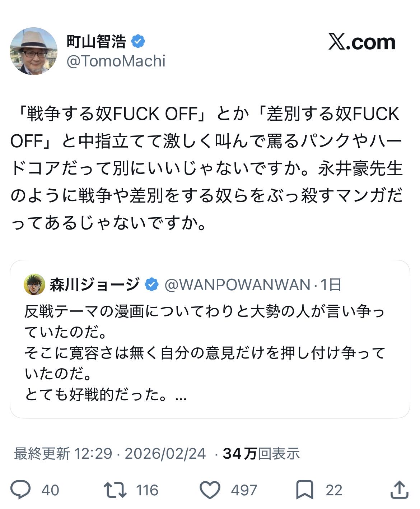
Task: Click the display name 町山智浩
Action: (x=96, y=41)
